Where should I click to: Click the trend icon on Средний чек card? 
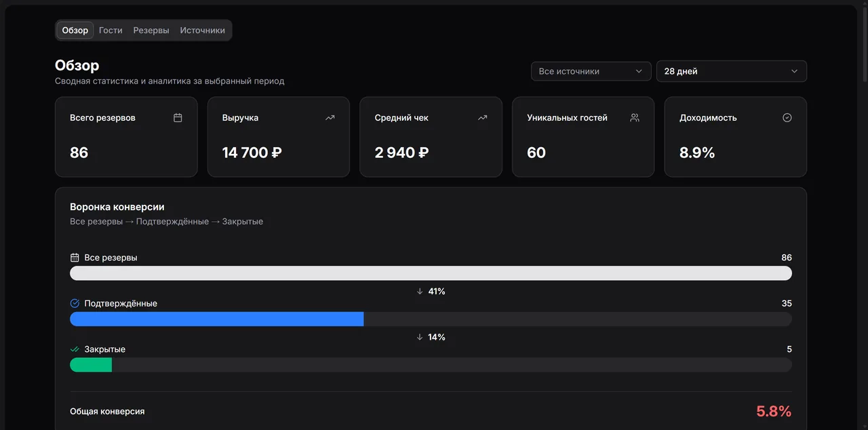pos(483,117)
